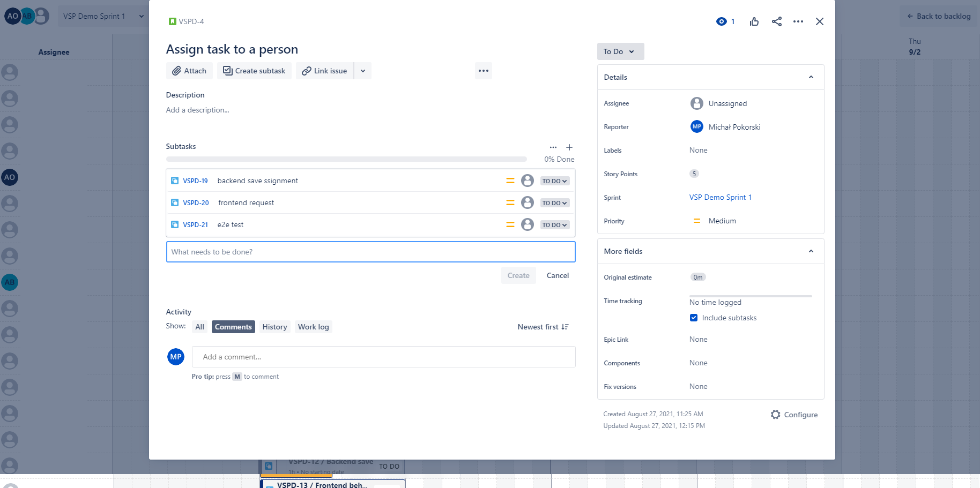Switch to the History tab
Image resolution: width=980 pixels, height=488 pixels.
coord(274,327)
